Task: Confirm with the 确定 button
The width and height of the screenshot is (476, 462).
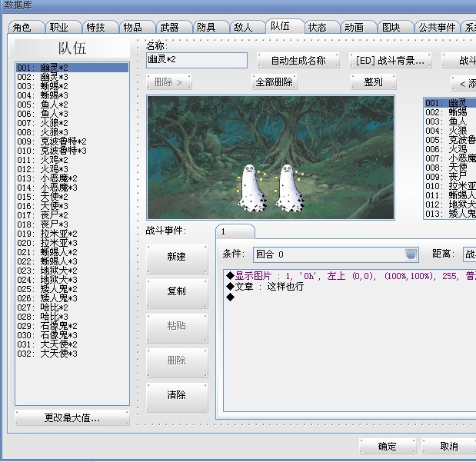Action: (x=388, y=446)
